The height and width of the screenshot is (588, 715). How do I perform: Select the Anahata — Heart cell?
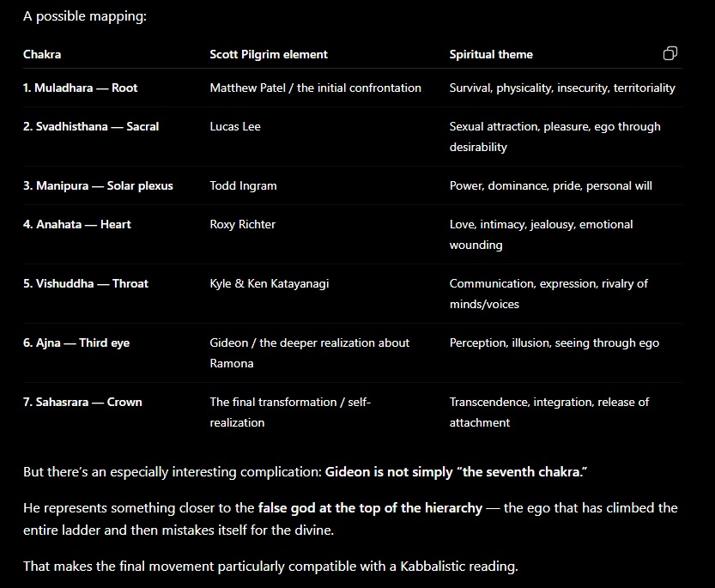click(77, 224)
